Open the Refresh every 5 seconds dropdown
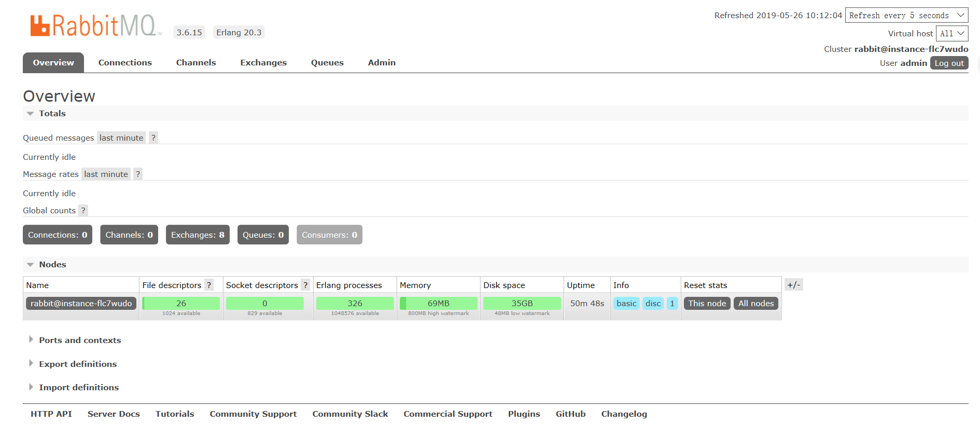 [906, 15]
